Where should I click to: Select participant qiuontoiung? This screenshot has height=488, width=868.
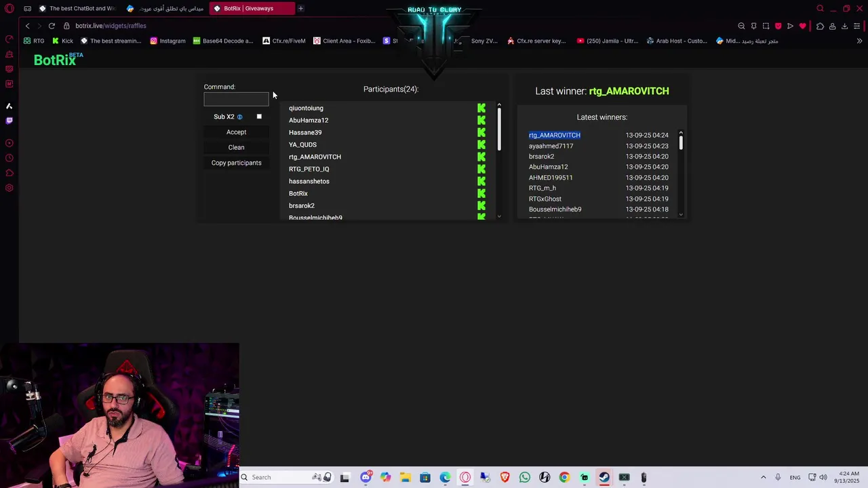(306, 108)
